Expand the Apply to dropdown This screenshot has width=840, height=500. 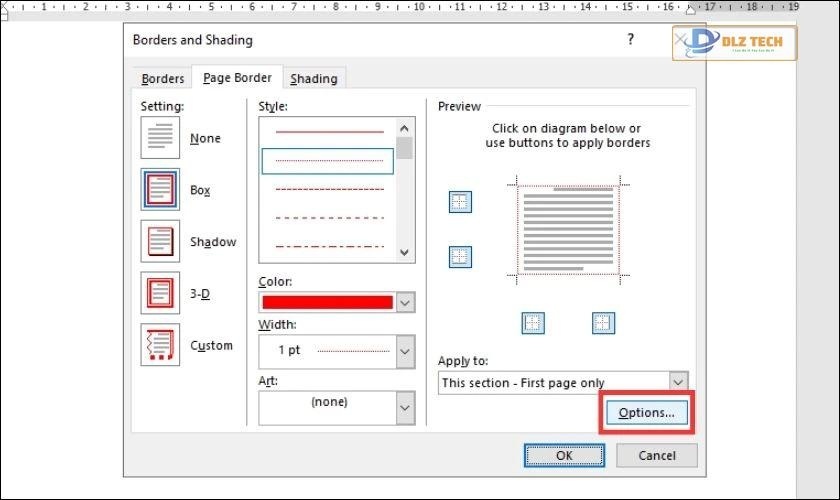point(679,382)
